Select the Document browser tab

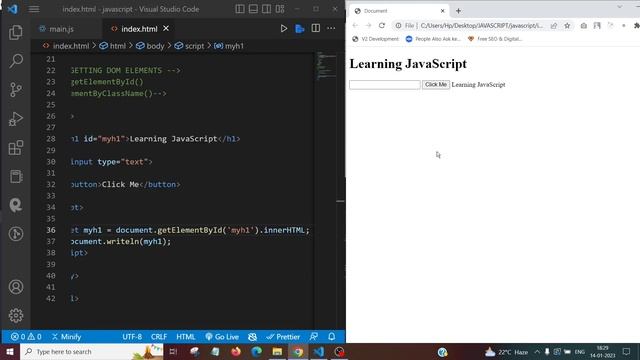click(x=399, y=11)
